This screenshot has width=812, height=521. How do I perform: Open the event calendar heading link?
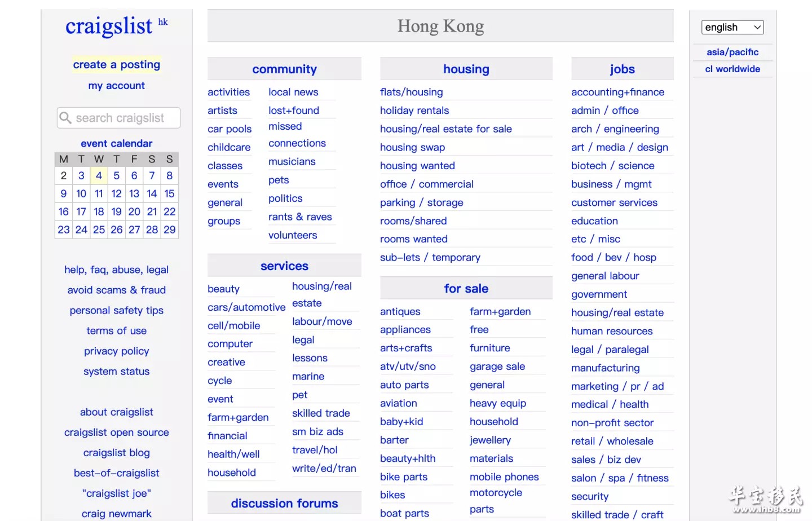tap(117, 143)
